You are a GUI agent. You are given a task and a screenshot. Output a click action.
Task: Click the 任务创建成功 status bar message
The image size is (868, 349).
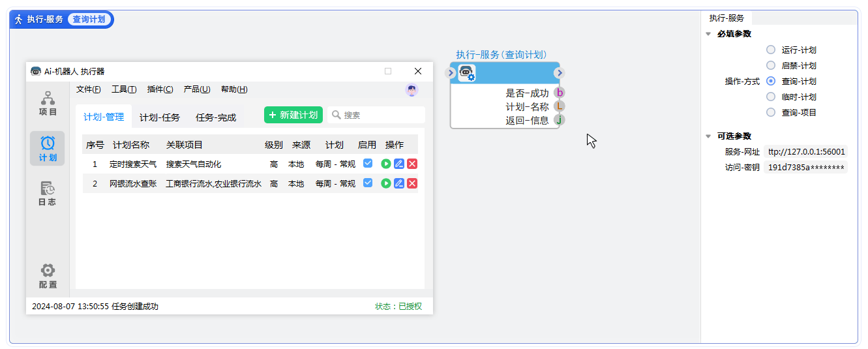click(x=135, y=307)
